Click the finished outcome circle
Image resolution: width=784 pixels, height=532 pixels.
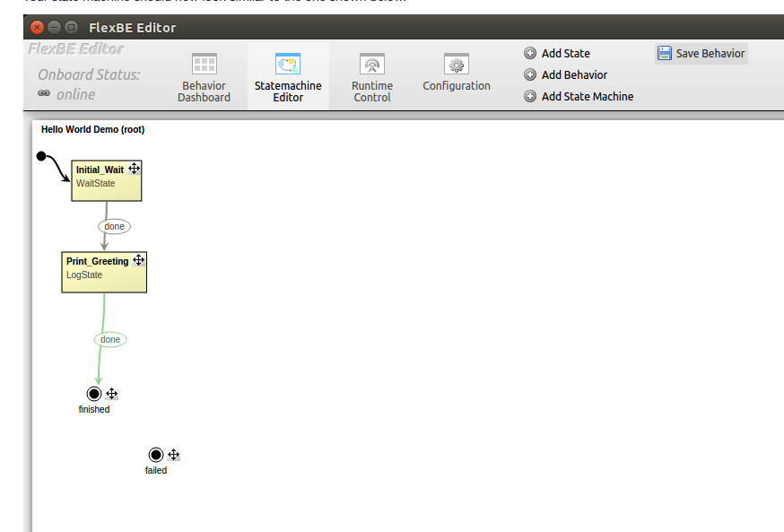tap(93, 394)
